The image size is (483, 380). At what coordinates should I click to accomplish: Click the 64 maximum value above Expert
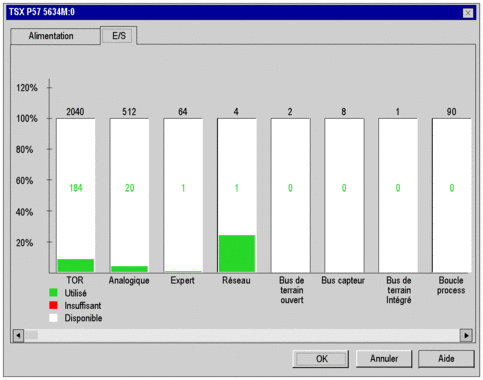click(x=183, y=112)
